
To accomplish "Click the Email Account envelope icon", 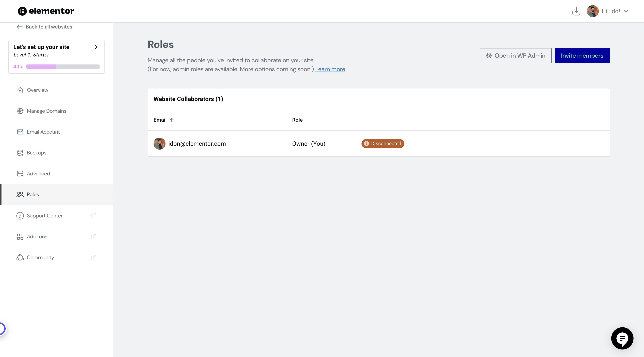I will click(x=20, y=132).
